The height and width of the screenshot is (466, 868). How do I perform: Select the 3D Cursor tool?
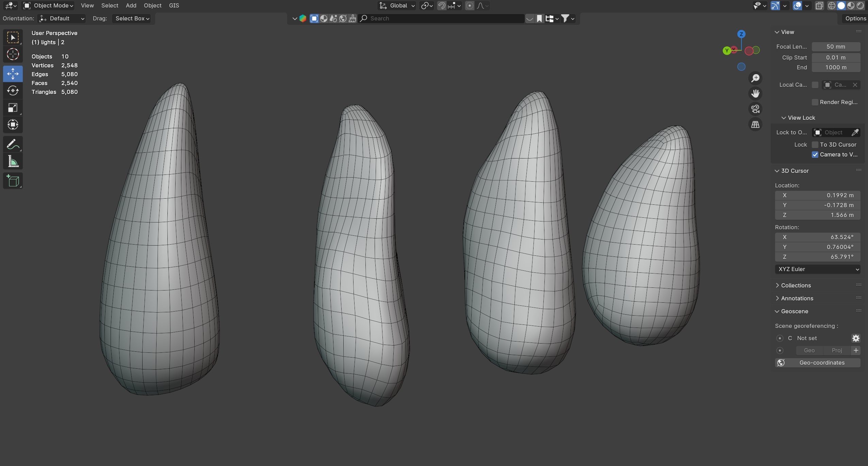tap(13, 54)
